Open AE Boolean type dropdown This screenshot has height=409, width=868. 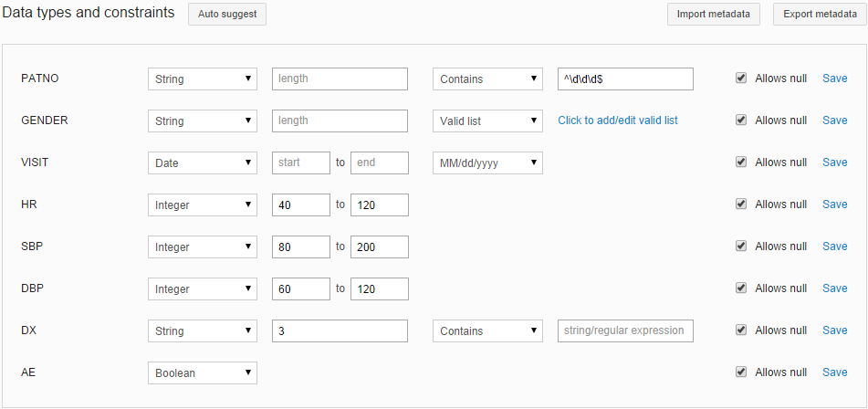pos(202,372)
